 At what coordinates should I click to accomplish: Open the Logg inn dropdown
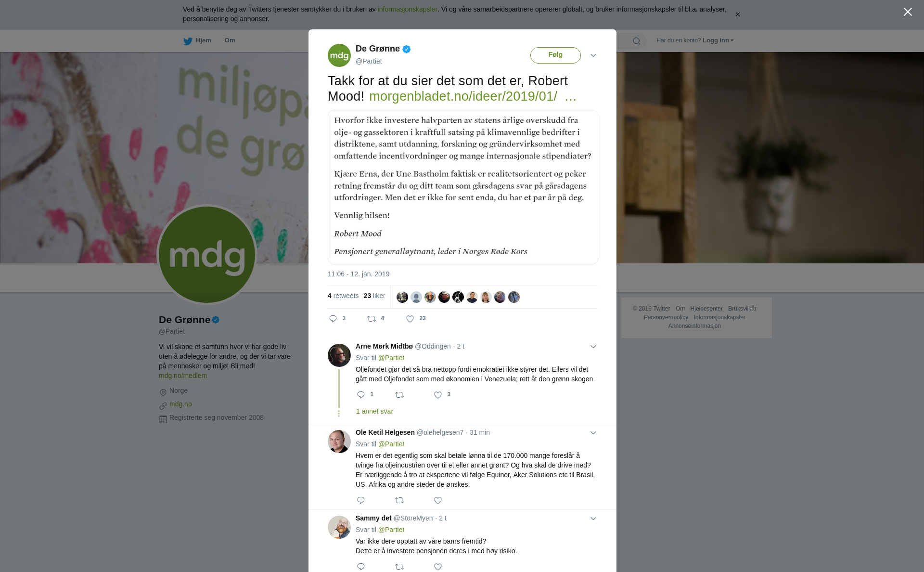[718, 40]
